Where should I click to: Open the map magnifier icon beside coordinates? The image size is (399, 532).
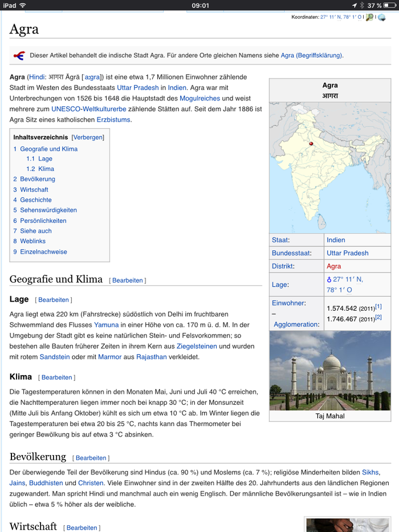(x=369, y=17)
